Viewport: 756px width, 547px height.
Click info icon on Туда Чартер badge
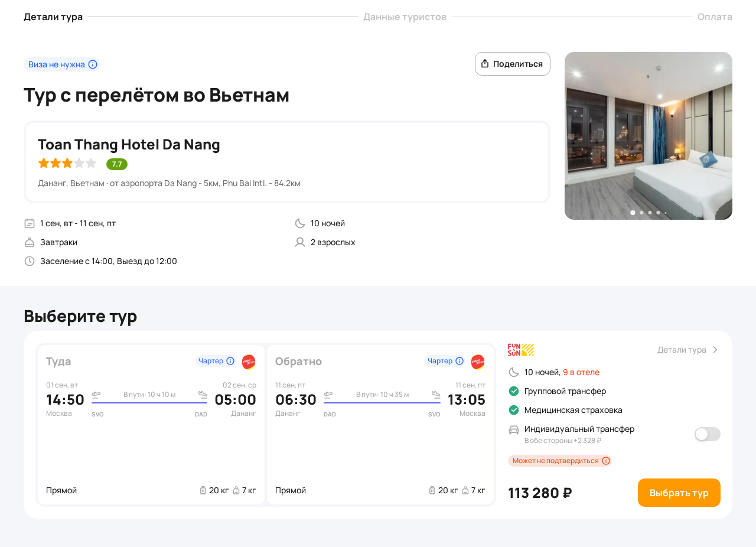point(230,361)
